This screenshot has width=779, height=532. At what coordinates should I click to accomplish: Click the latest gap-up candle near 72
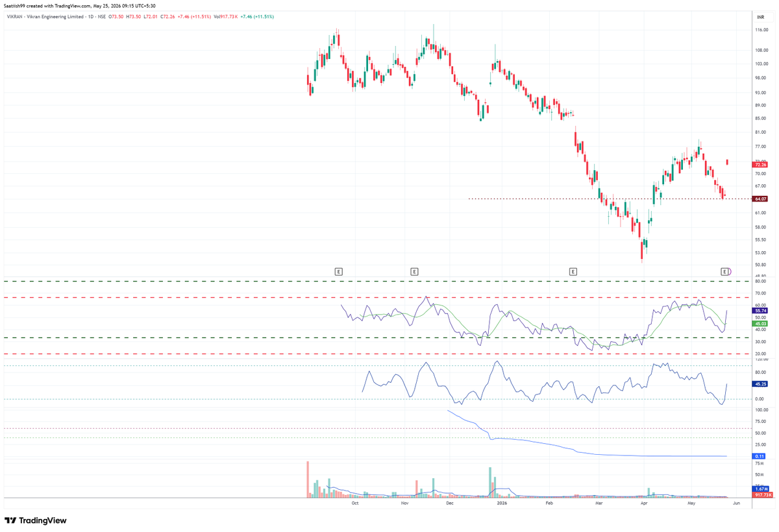coord(728,162)
